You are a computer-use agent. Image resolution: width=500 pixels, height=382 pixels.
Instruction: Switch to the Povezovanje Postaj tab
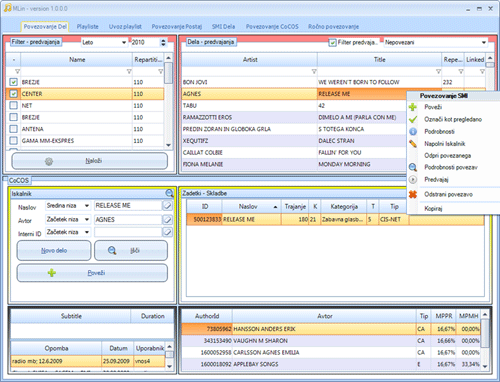click(177, 27)
